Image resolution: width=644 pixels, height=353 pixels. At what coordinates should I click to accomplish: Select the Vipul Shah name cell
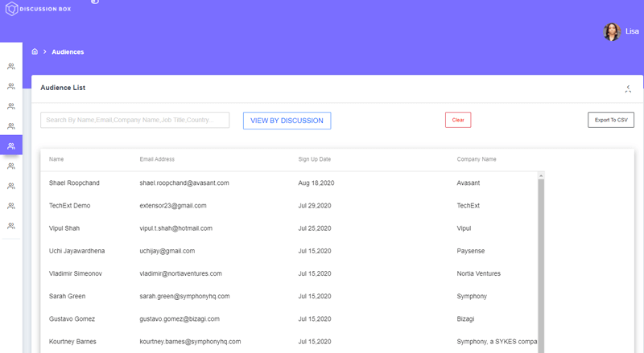pos(64,228)
